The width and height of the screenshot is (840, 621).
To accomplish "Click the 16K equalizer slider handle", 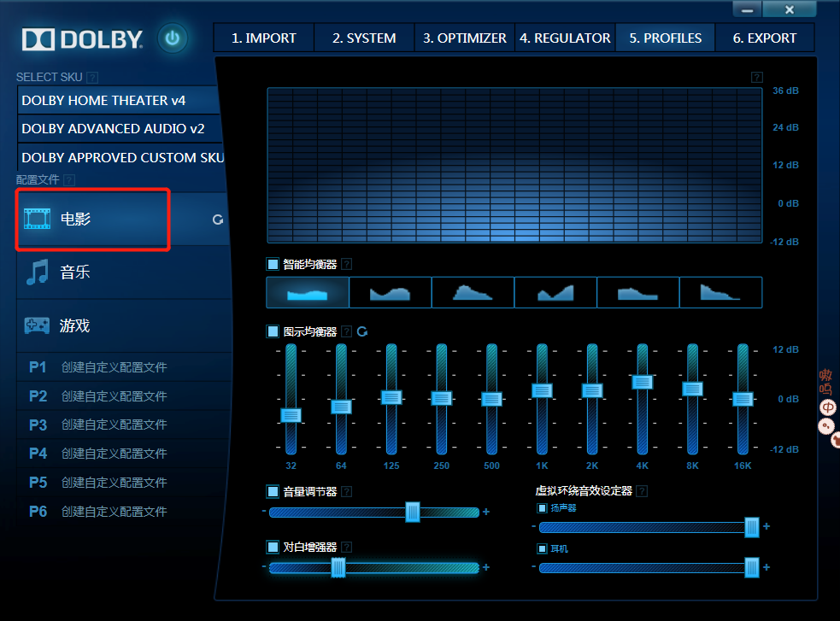I will pyautogui.click(x=743, y=399).
